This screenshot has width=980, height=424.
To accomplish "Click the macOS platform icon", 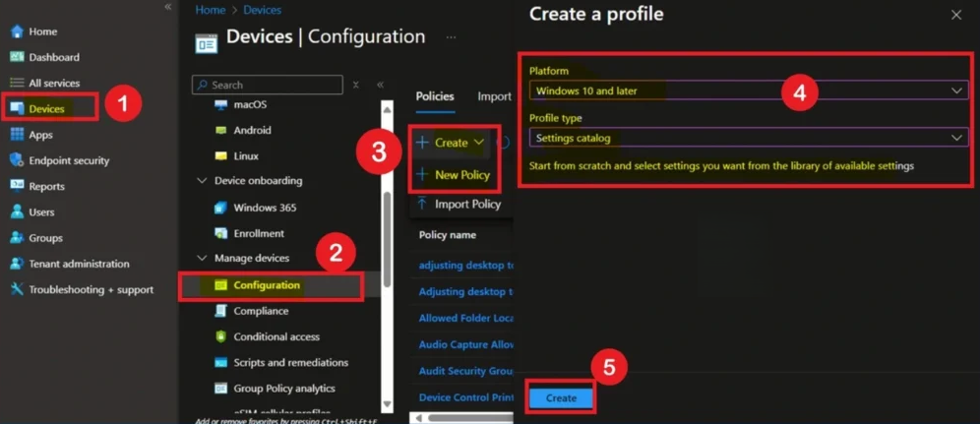I will click(220, 104).
